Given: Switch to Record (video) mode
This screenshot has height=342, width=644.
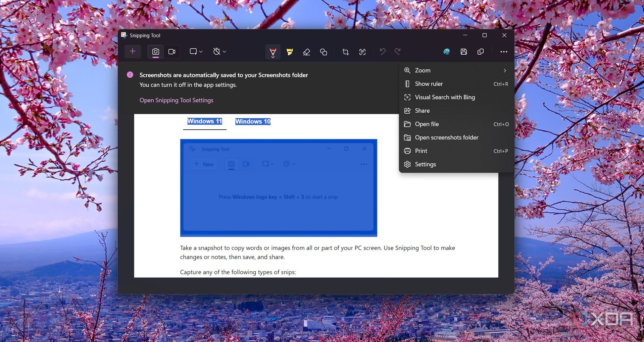Looking at the screenshot, I should (172, 52).
